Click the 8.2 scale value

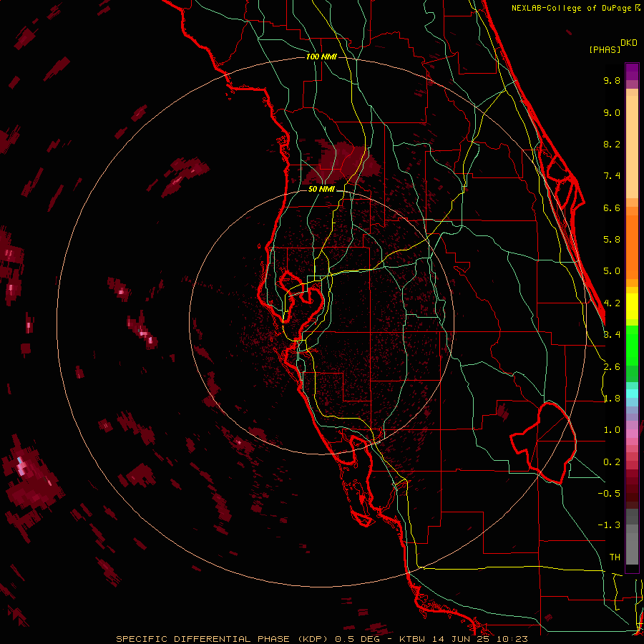tap(612, 144)
